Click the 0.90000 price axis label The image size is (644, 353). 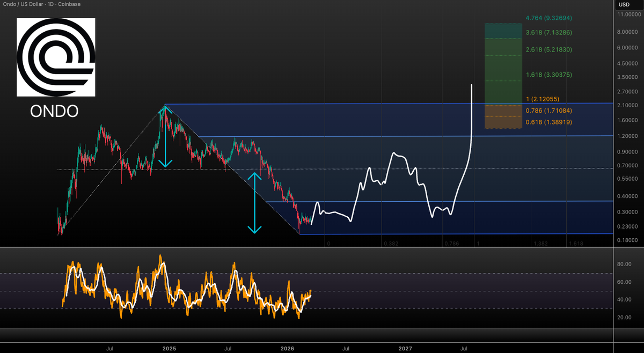pos(628,152)
